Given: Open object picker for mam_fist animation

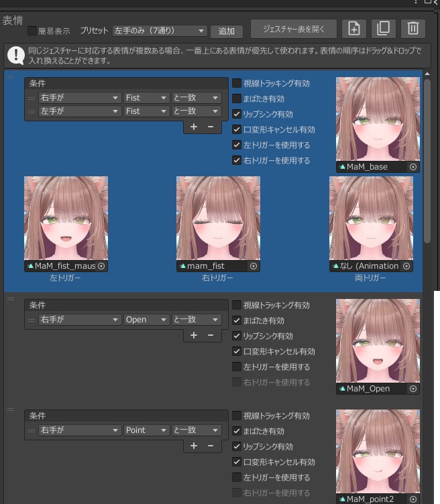Looking at the screenshot, I should [x=254, y=266].
